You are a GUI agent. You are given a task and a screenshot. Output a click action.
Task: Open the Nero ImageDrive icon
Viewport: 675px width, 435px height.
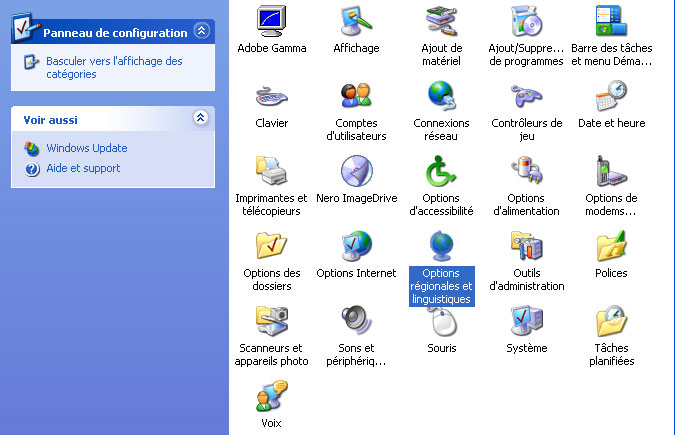click(356, 171)
